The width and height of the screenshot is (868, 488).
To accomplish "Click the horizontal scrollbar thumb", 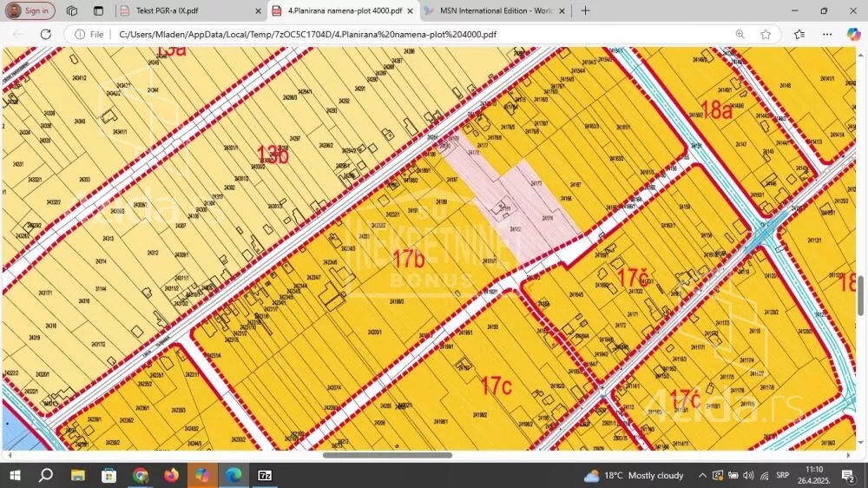I will click(x=387, y=455).
